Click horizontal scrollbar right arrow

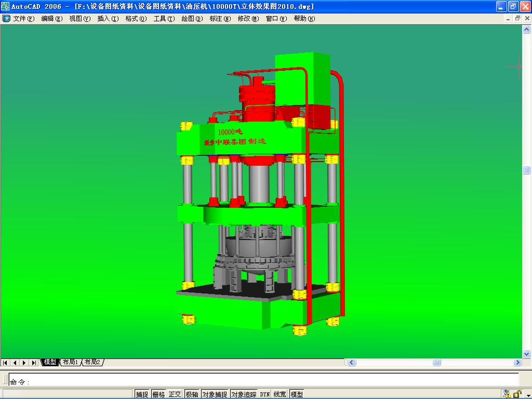(517, 362)
